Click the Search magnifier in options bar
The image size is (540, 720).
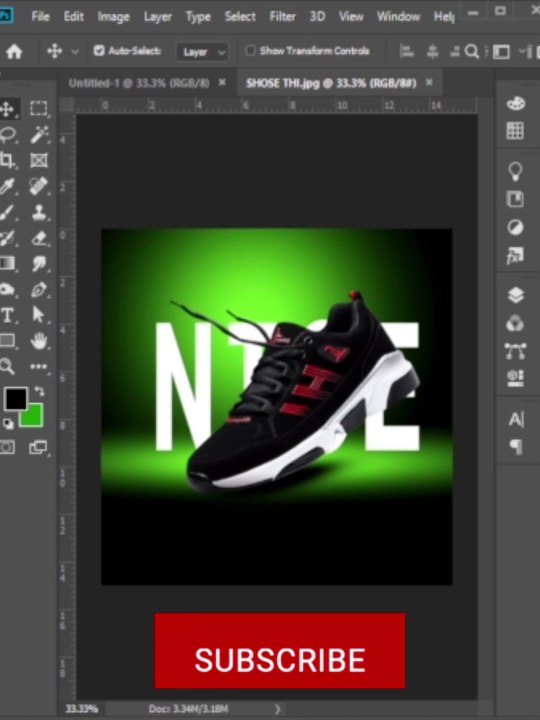click(x=472, y=51)
